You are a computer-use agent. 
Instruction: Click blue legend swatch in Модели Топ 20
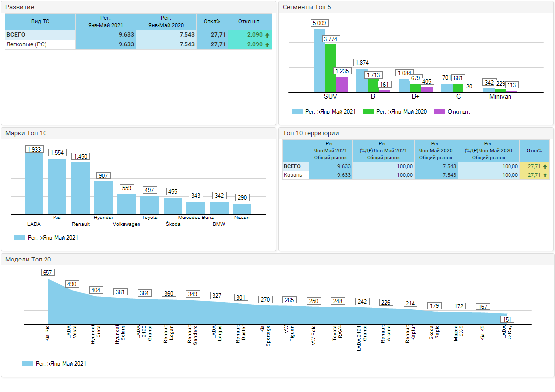(27, 364)
